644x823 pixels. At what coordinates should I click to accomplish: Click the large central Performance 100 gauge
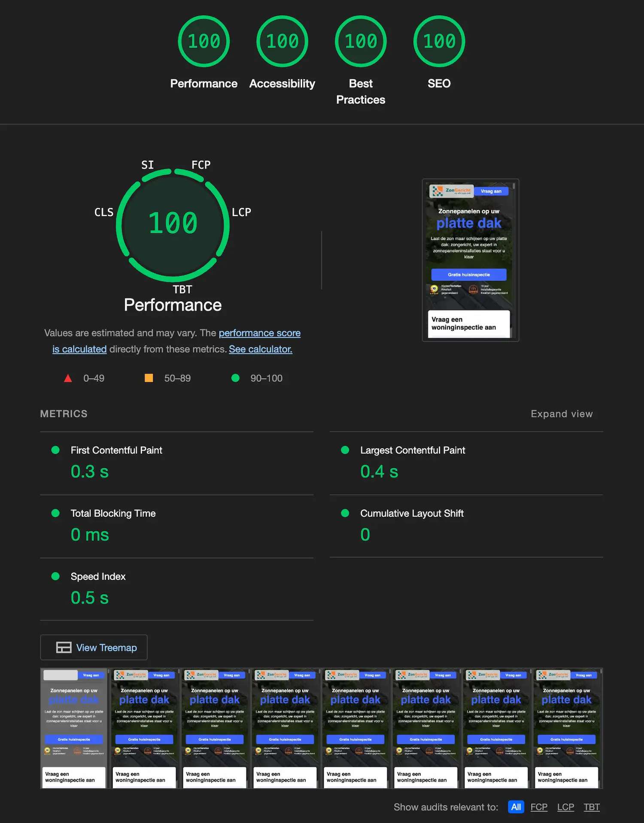pos(173,224)
